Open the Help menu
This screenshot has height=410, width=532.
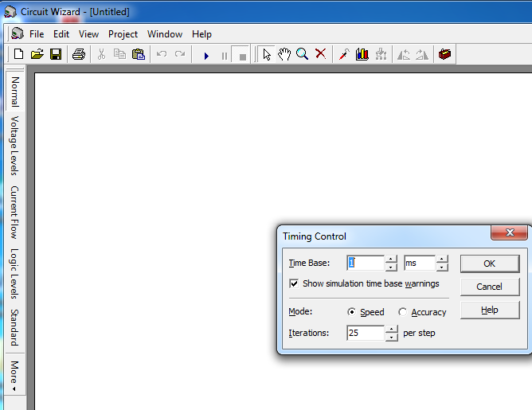201,34
